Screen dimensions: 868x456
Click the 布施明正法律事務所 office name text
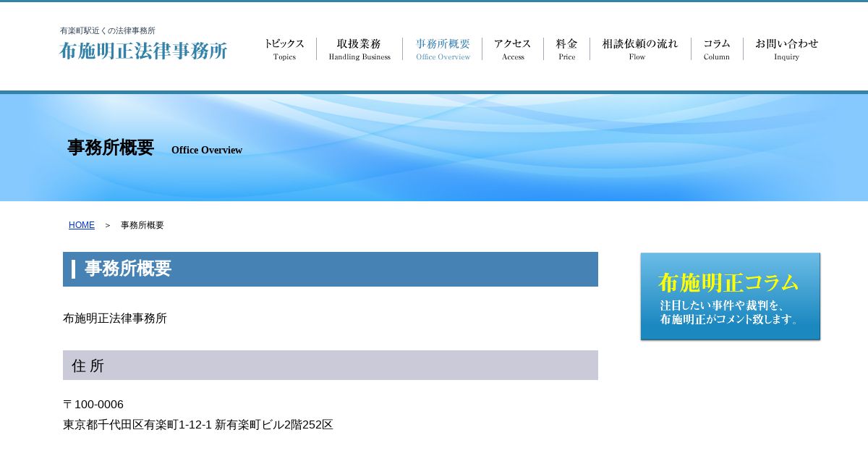pos(115,318)
